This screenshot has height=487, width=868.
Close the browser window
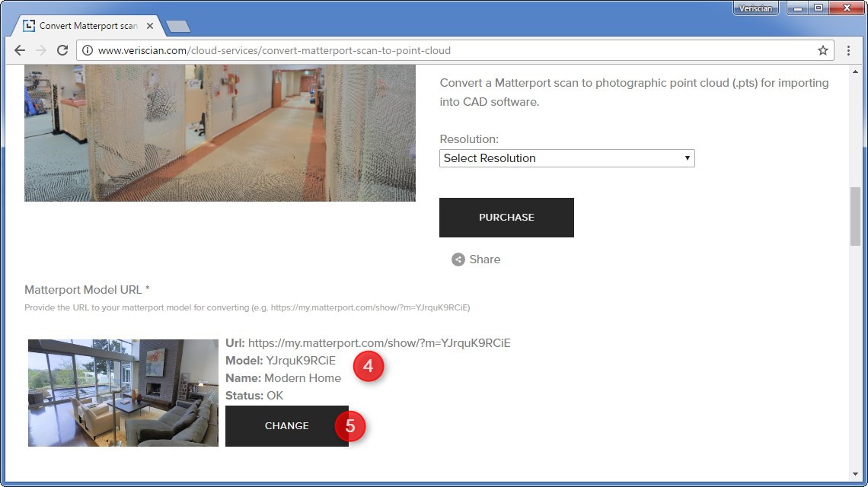click(x=847, y=8)
